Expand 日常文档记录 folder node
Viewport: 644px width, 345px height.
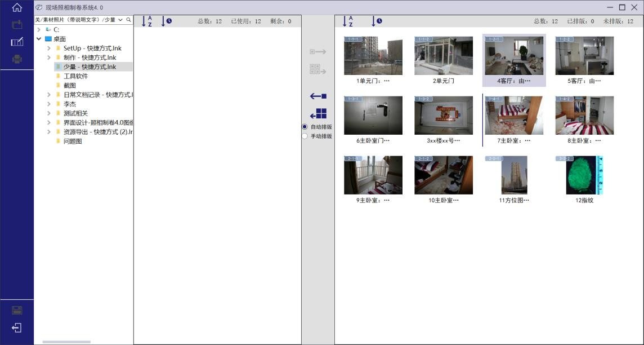48,95
